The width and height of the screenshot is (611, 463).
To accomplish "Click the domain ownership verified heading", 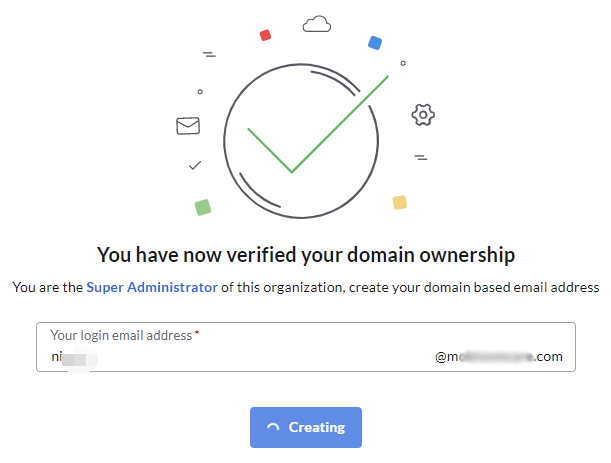I will (x=305, y=254).
